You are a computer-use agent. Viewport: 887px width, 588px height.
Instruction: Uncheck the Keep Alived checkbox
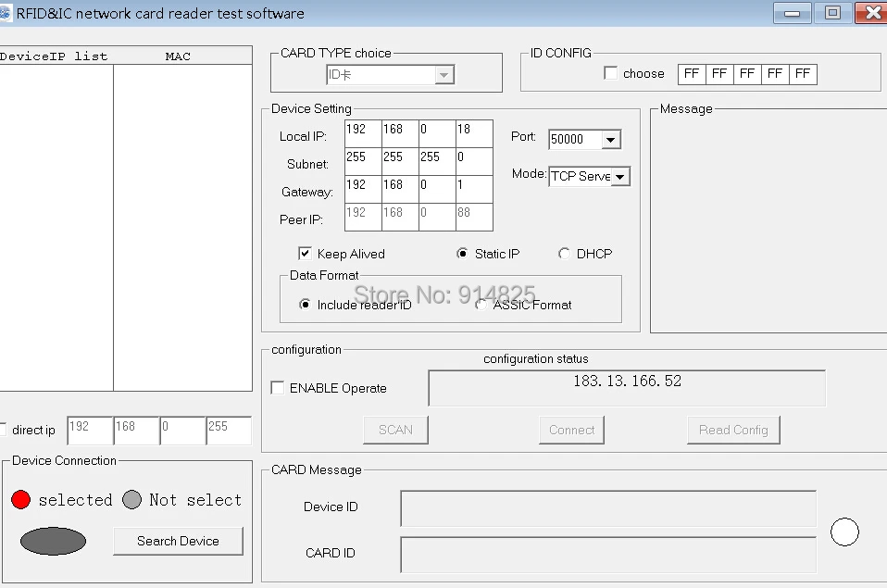[x=305, y=253]
